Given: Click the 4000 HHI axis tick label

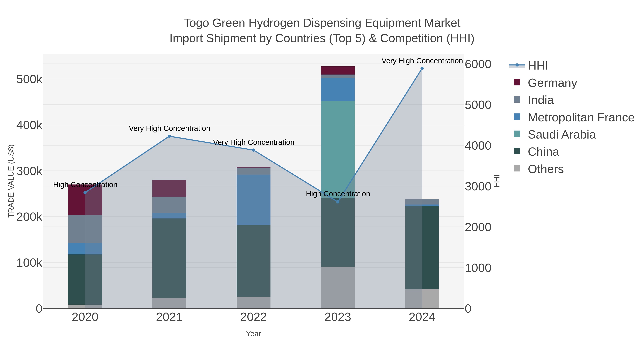Looking at the screenshot, I should click(478, 146).
